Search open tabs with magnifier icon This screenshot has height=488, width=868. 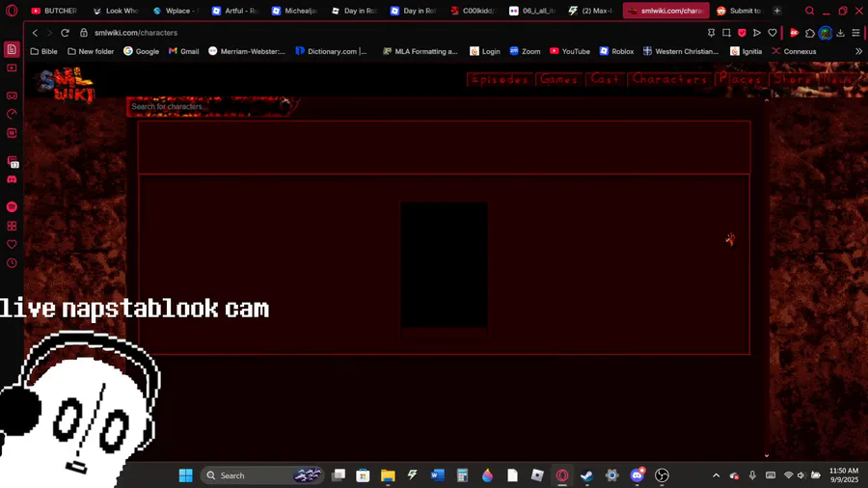click(x=809, y=11)
